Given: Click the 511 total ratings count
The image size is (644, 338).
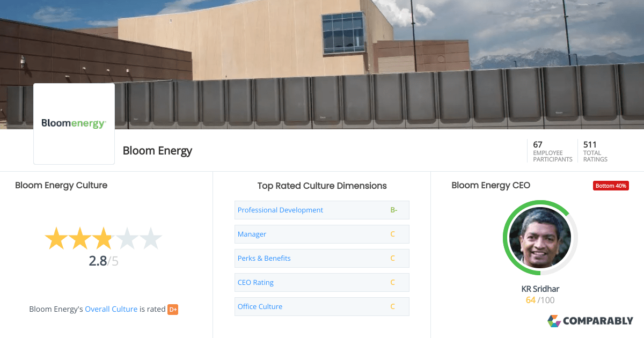Looking at the screenshot, I should tap(590, 144).
